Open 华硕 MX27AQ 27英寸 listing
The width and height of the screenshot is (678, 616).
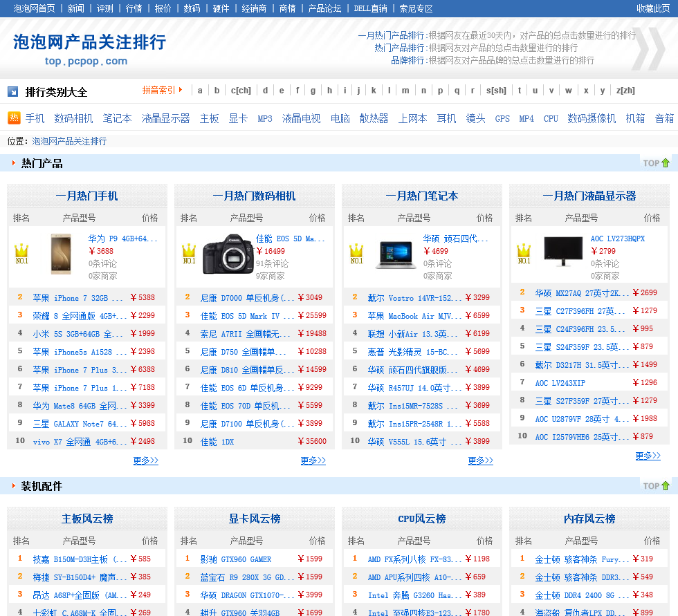tap(582, 293)
